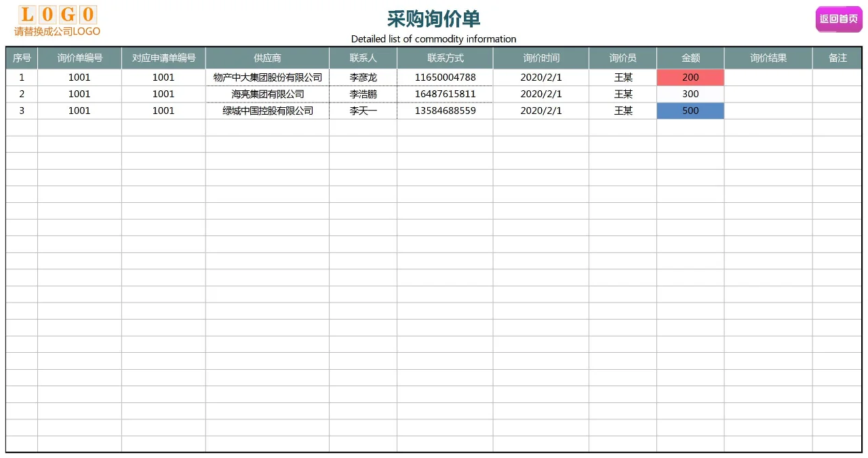Select serial number 2 cell
868x458 pixels.
(21, 94)
